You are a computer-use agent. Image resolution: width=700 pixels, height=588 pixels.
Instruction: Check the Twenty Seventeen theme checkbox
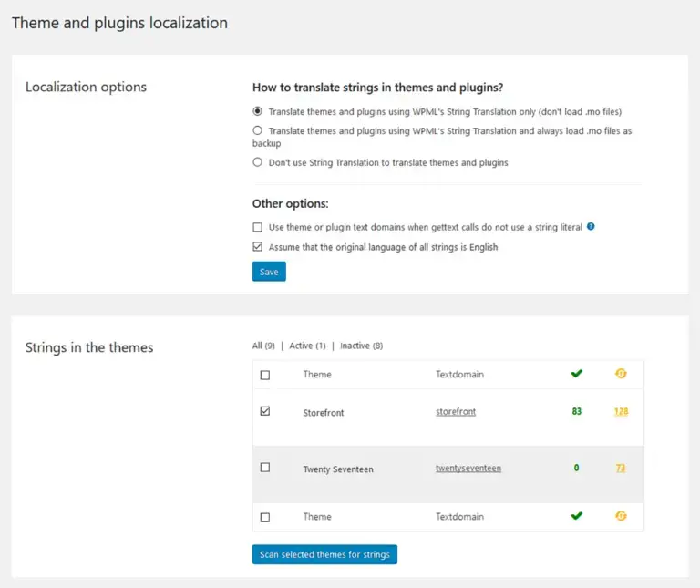click(265, 468)
